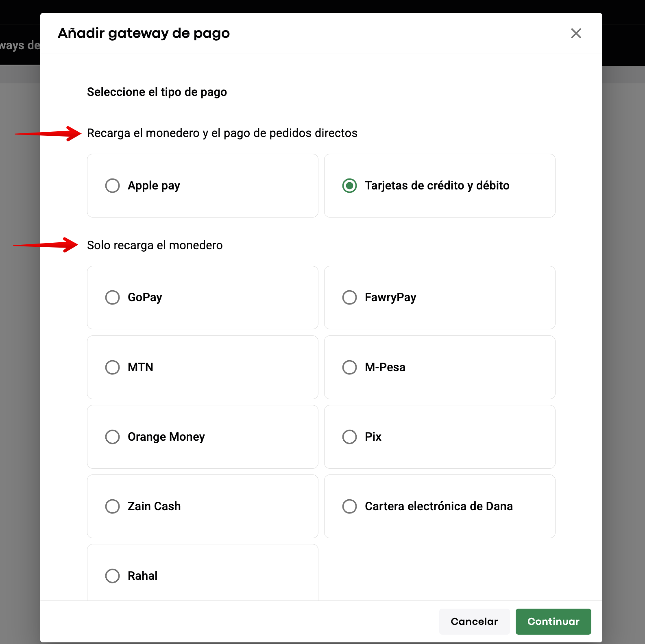Click the Apple pay card label

[154, 186]
